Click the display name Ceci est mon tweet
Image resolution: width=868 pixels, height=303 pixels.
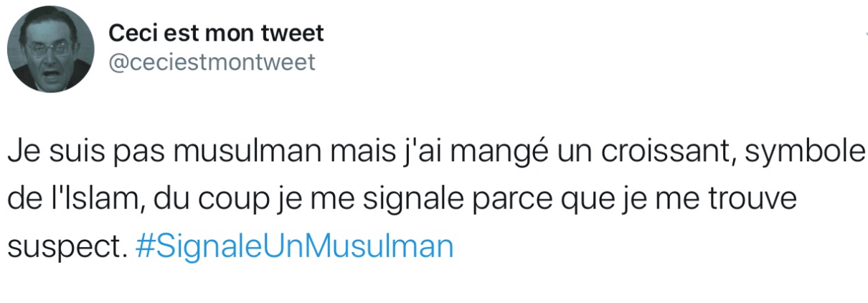[x=216, y=32]
